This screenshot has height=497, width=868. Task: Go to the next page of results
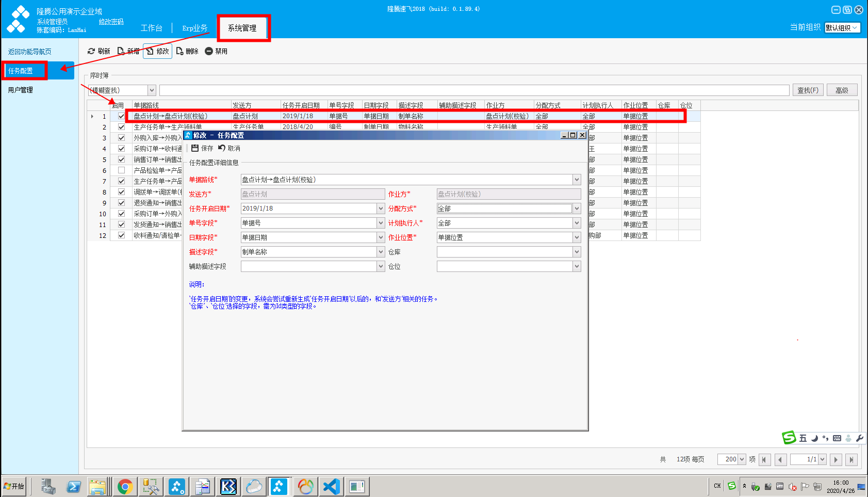[x=836, y=459]
